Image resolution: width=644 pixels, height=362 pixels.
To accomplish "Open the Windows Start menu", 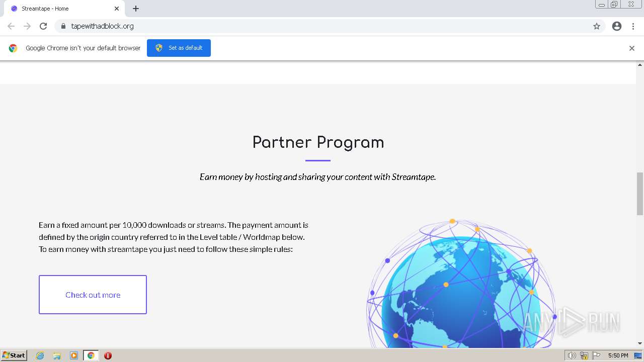I will pos(14,355).
